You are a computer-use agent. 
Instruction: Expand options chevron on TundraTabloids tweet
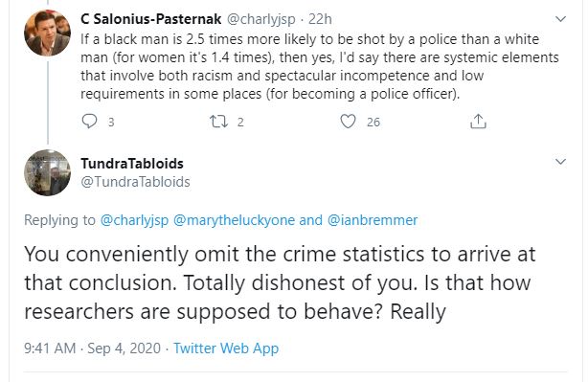[x=560, y=162]
